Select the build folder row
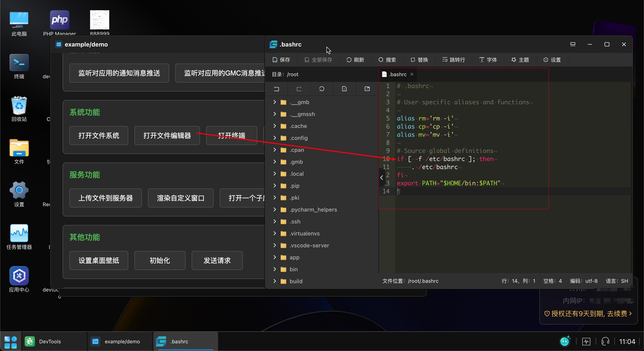Viewport: 644px width, 351px height. point(322,281)
